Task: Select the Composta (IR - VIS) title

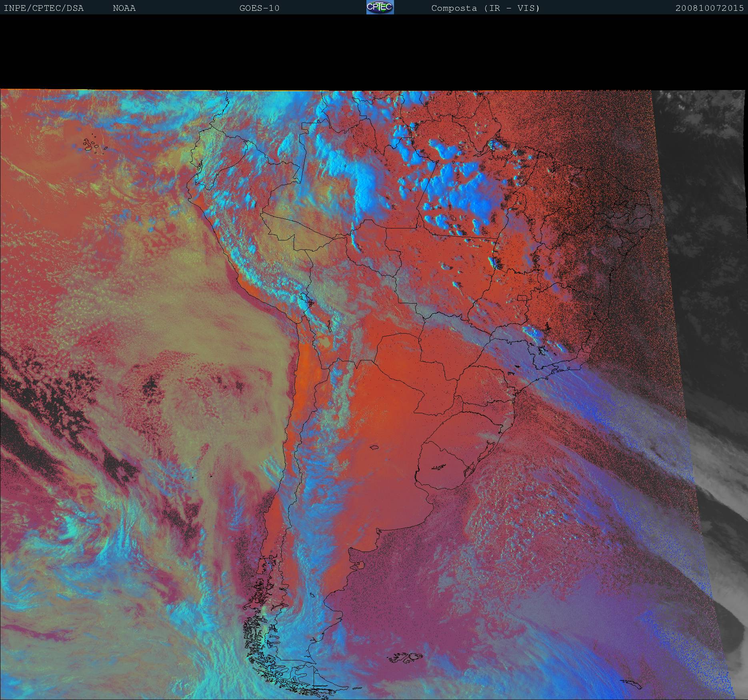Action: pos(485,8)
